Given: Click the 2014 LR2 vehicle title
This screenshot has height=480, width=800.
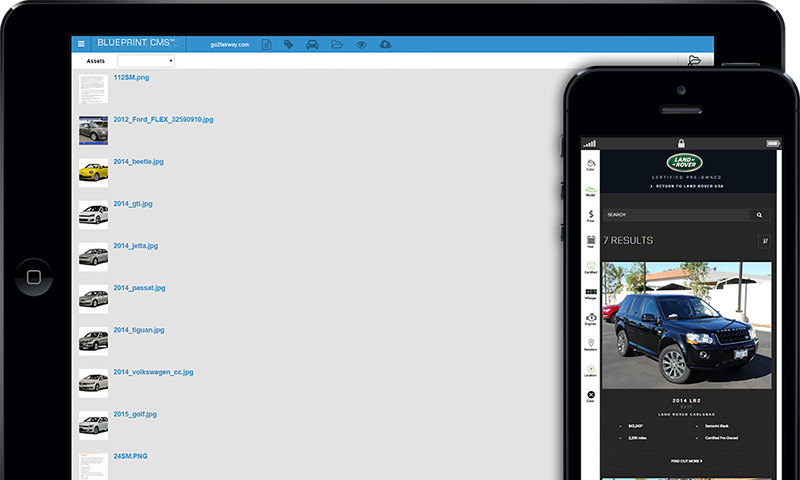Looking at the screenshot, I should (x=687, y=400).
